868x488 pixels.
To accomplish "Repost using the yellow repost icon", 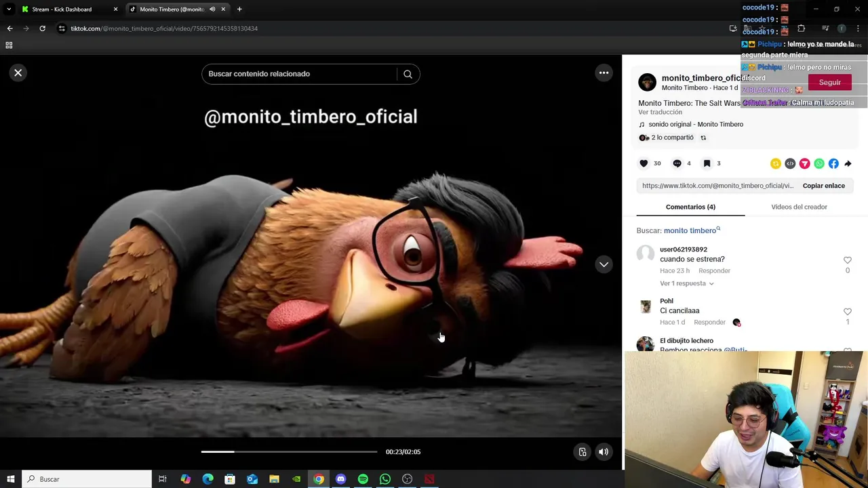I will point(775,163).
